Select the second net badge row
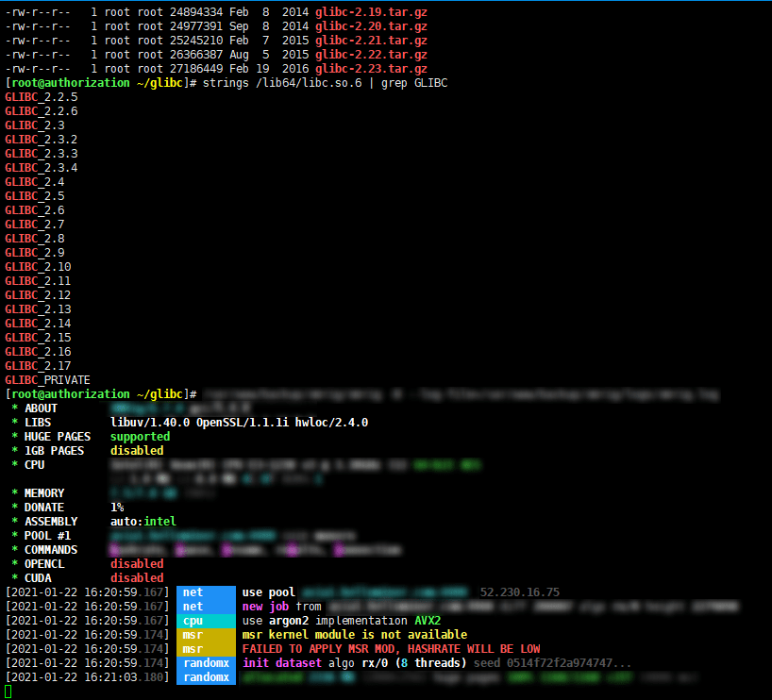This screenshot has width=772, height=700. coord(192,607)
